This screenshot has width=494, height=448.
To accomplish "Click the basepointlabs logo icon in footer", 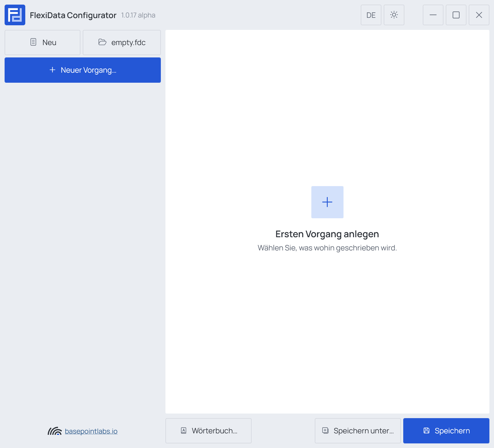I will click(55, 431).
